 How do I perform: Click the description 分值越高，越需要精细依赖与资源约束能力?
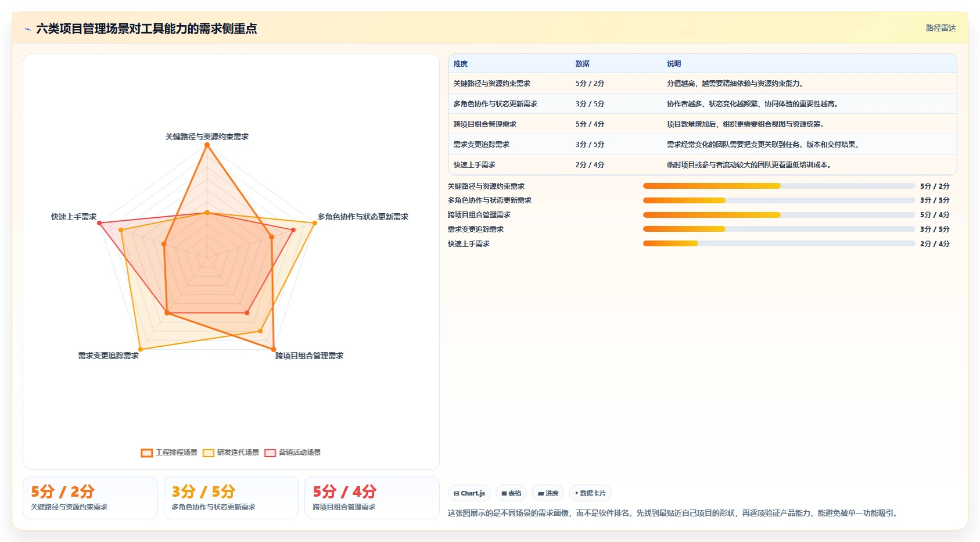[735, 84]
